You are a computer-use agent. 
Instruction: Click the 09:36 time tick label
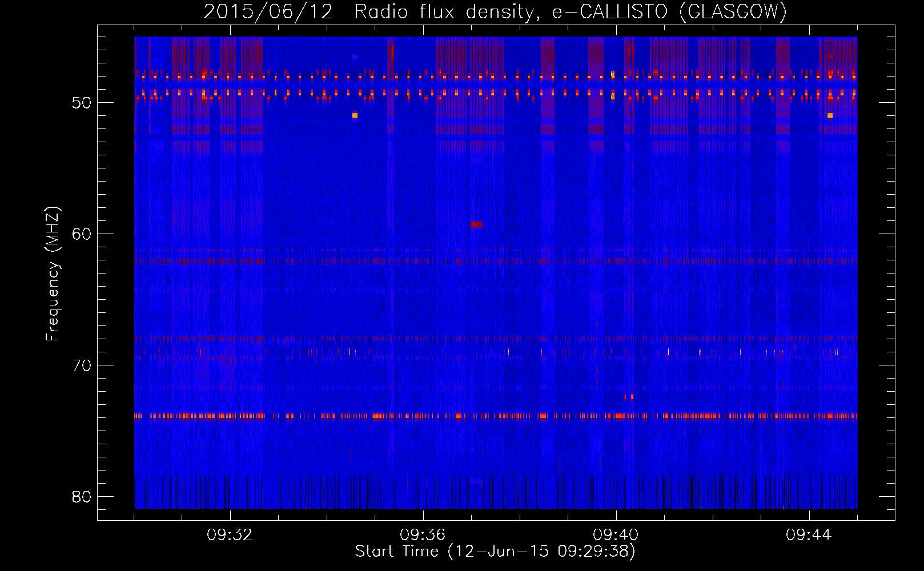(x=423, y=535)
